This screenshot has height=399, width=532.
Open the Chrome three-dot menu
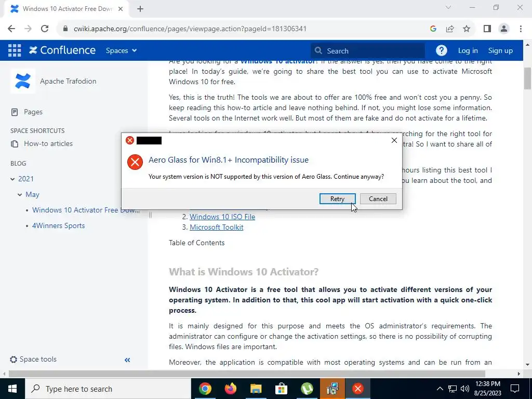(521, 29)
